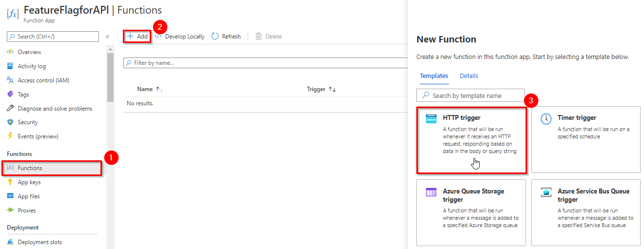This screenshot has height=249, width=644.
Task: Collapse the sidebar with double chevron
Action: (x=107, y=37)
